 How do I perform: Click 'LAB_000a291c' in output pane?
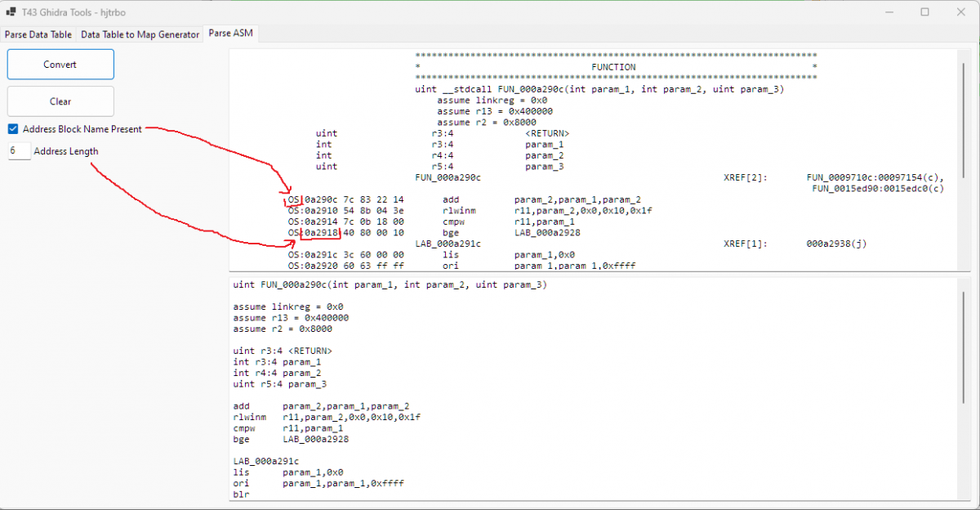point(266,461)
